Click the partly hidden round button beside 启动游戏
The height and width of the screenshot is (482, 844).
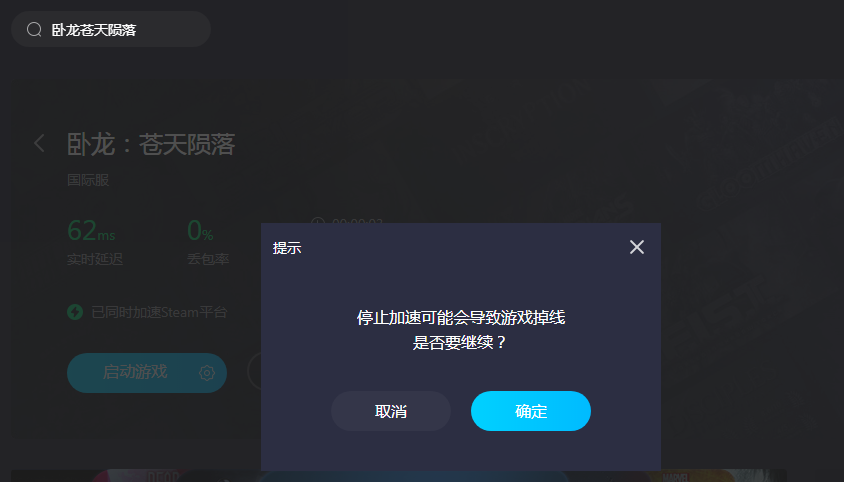[x=254, y=372]
